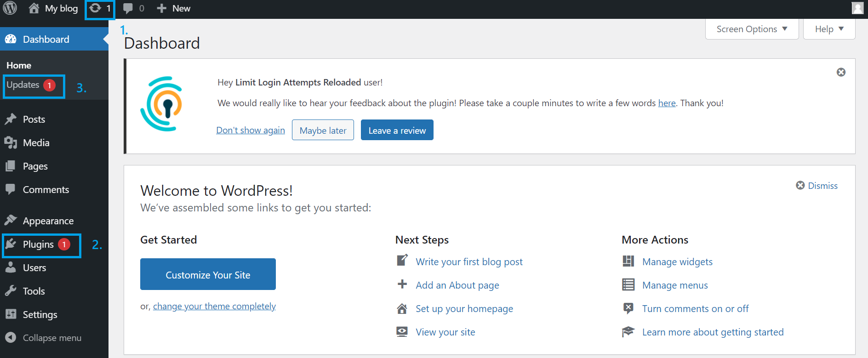Viewport: 868px width, 358px height.
Task: Click the monitor icon beside View your site
Action: (402, 332)
